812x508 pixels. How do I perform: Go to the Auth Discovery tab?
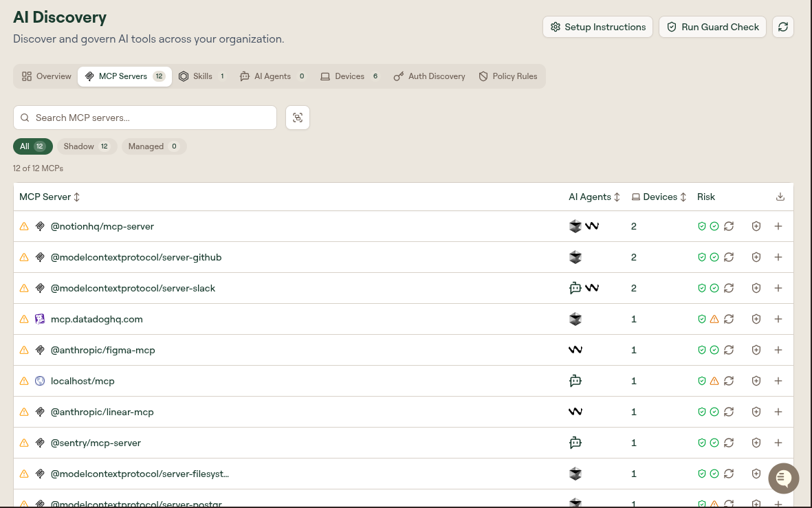pyautogui.click(x=429, y=76)
